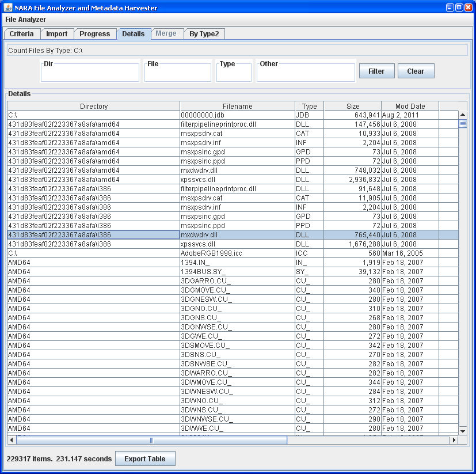Switch to the Criteria tab
The height and width of the screenshot is (474, 476).
[22, 34]
